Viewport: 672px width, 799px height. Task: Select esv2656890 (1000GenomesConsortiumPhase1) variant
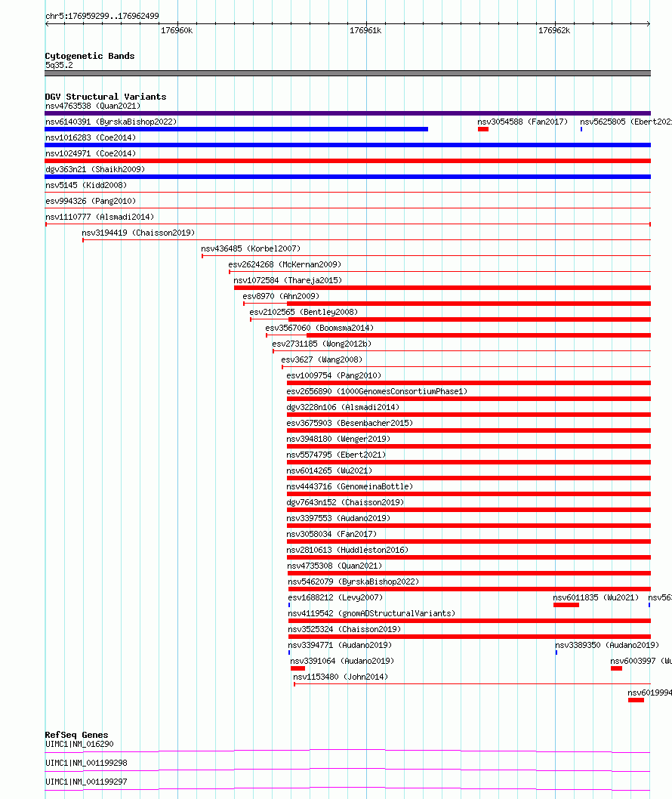[377, 391]
